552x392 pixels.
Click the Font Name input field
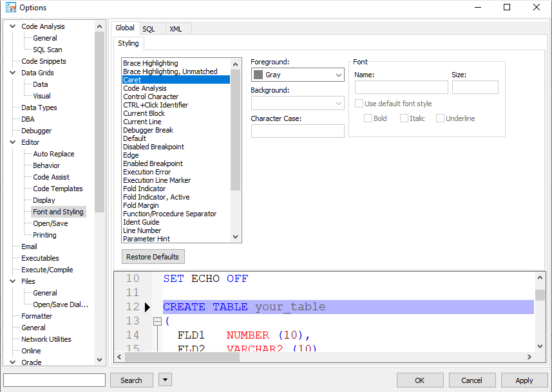(x=401, y=88)
